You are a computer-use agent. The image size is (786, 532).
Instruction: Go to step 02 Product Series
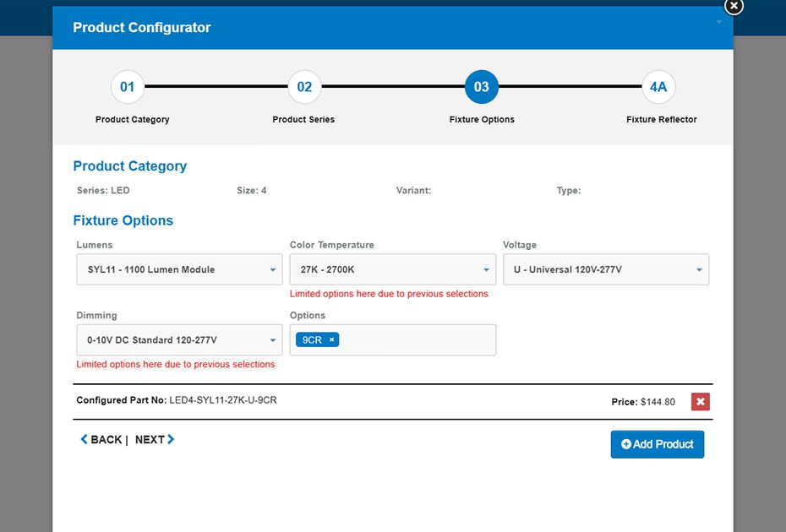coord(304,87)
